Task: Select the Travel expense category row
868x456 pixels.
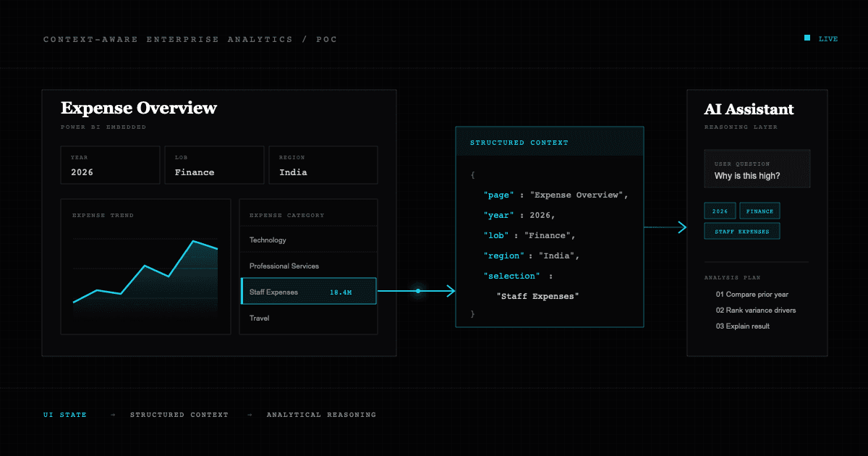Action: (x=308, y=318)
